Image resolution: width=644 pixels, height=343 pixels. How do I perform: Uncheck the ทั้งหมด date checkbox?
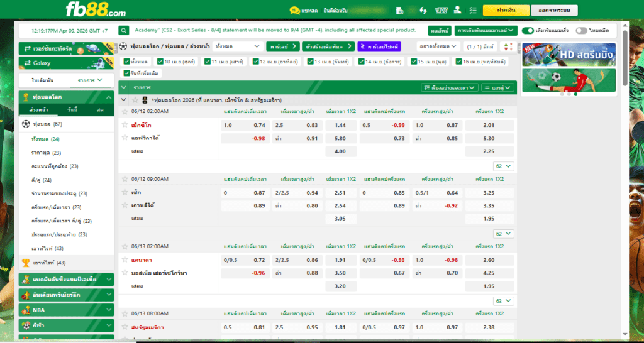127,62
